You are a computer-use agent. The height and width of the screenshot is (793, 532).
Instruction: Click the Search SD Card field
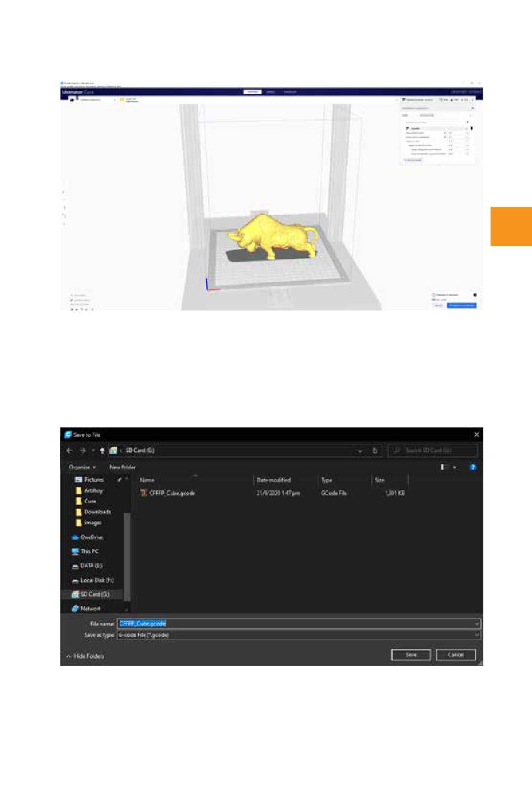point(432,451)
